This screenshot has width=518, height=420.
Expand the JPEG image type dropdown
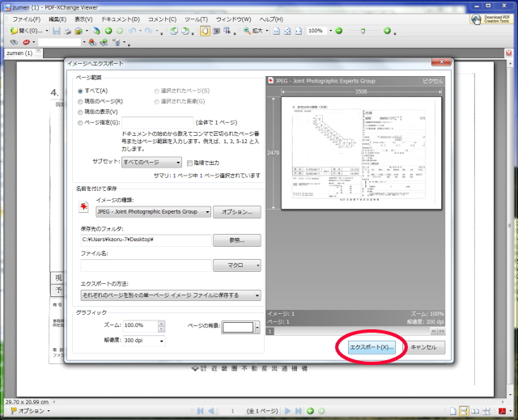tap(206, 212)
